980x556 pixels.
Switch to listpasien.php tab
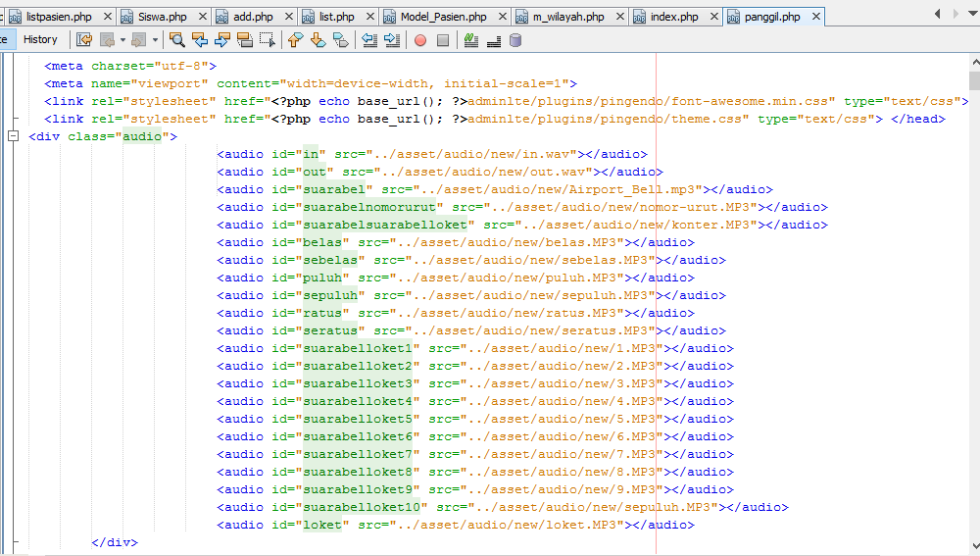pos(58,17)
